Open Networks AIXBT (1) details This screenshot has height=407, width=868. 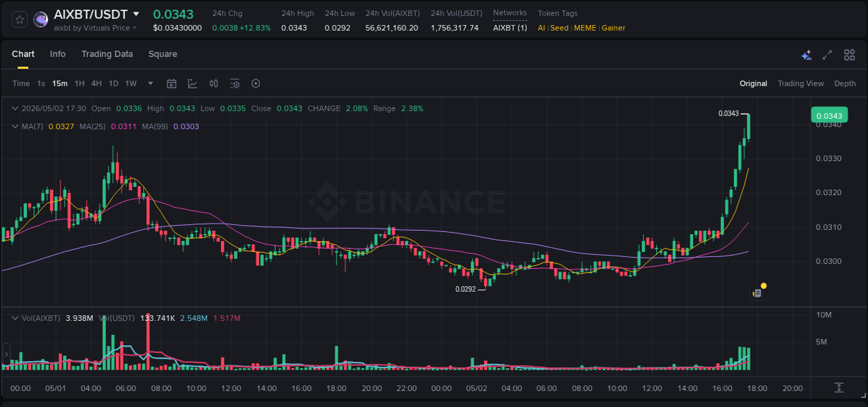[x=510, y=28]
